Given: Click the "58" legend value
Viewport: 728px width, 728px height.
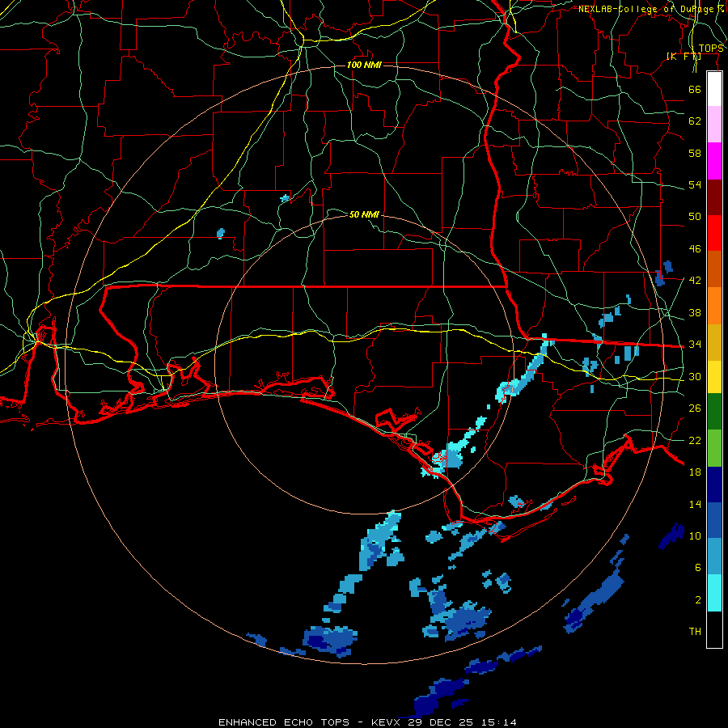Looking at the screenshot, I should click(695, 153).
